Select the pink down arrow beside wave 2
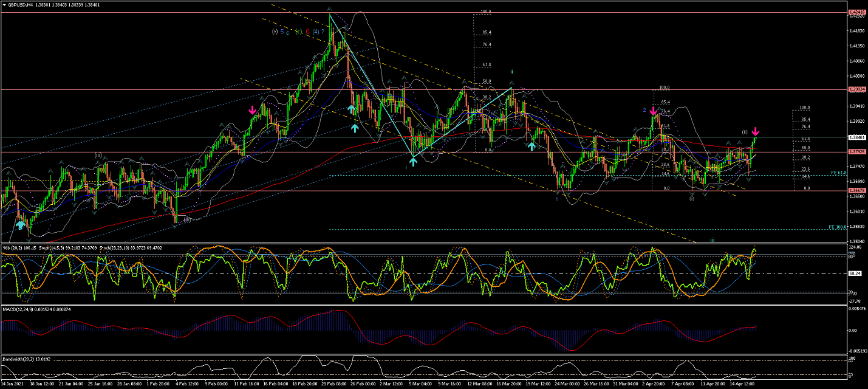The width and height of the screenshot is (868, 389). (653, 111)
